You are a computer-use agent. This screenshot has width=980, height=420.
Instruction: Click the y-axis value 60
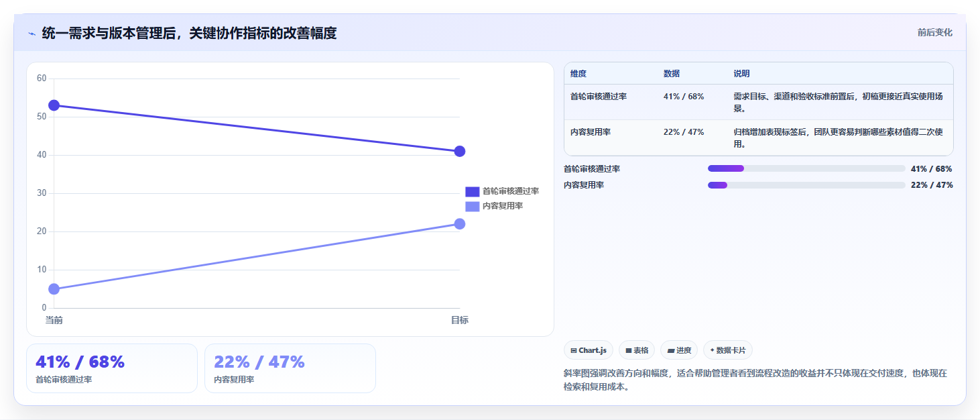click(x=42, y=78)
